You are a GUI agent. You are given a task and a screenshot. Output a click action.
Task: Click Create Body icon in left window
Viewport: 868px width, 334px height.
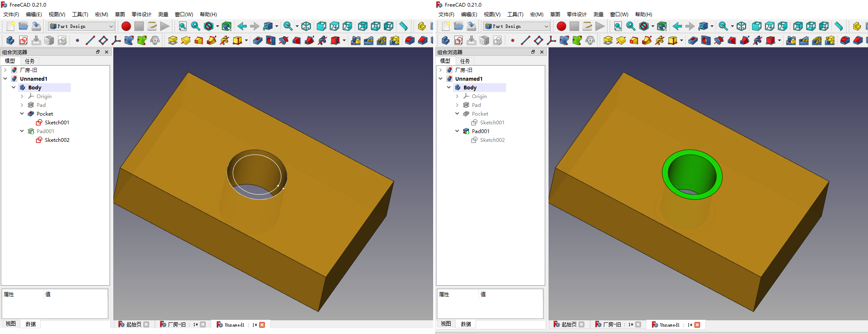pyautogui.click(x=10, y=40)
